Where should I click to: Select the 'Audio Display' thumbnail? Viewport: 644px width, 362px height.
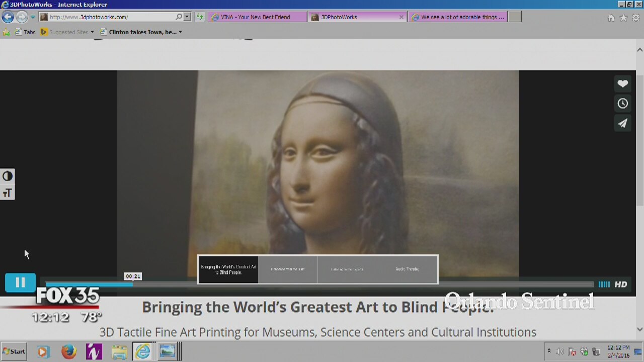pos(408,269)
